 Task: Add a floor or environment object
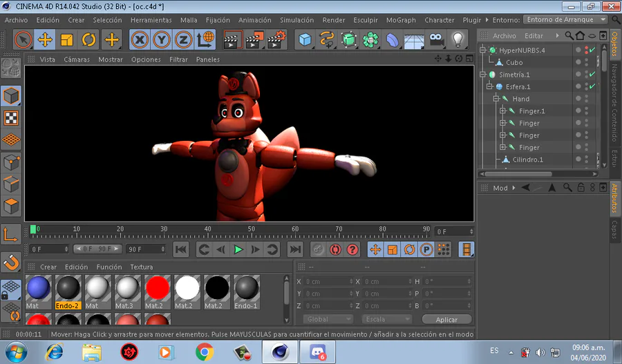click(x=414, y=39)
